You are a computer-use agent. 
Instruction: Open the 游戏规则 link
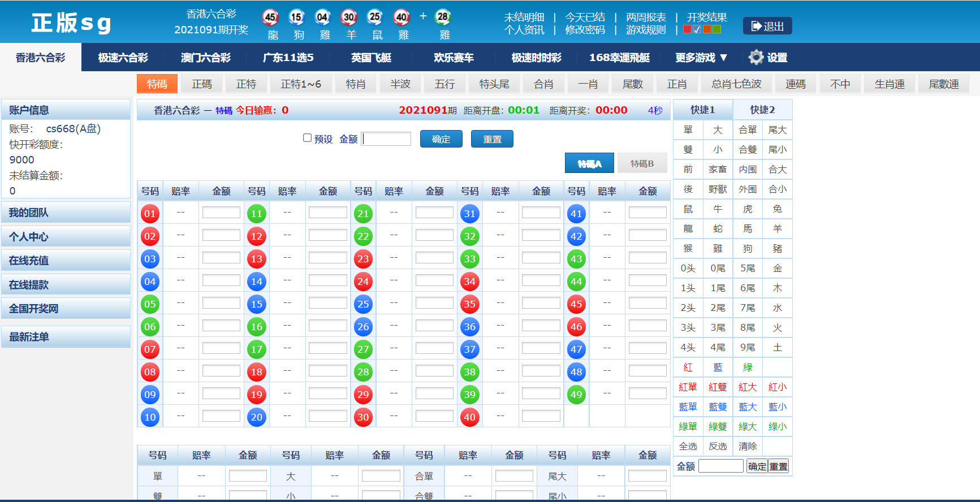click(646, 30)
